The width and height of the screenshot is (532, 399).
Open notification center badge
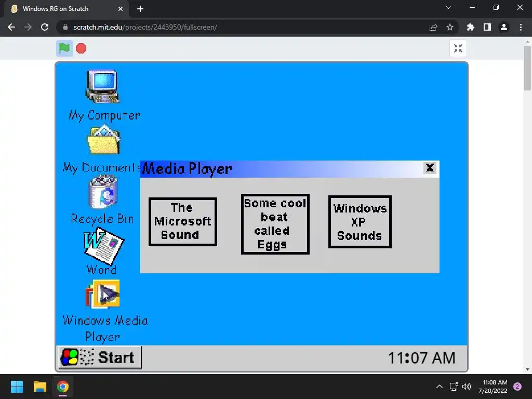[517, 387]
